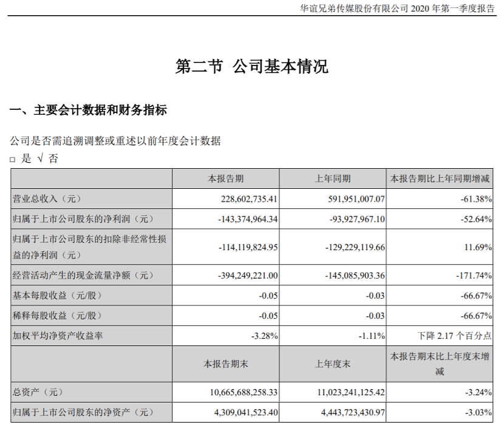Click row label 经营活动产生的现金流量净额（元）

pyautogui.click(x=83, y=276)
